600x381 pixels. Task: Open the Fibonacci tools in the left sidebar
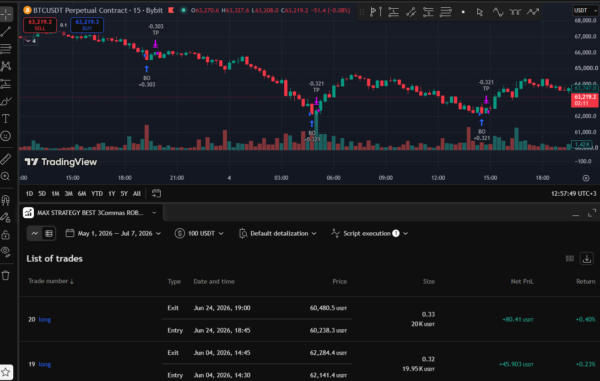[x=6, y=49]
